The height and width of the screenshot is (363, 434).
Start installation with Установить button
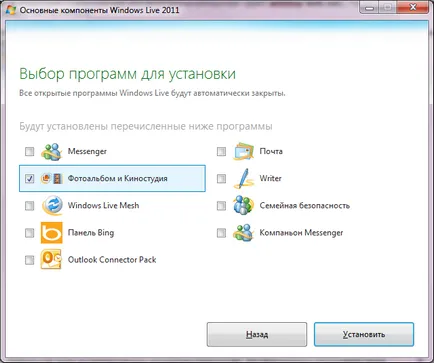point(364,334)
